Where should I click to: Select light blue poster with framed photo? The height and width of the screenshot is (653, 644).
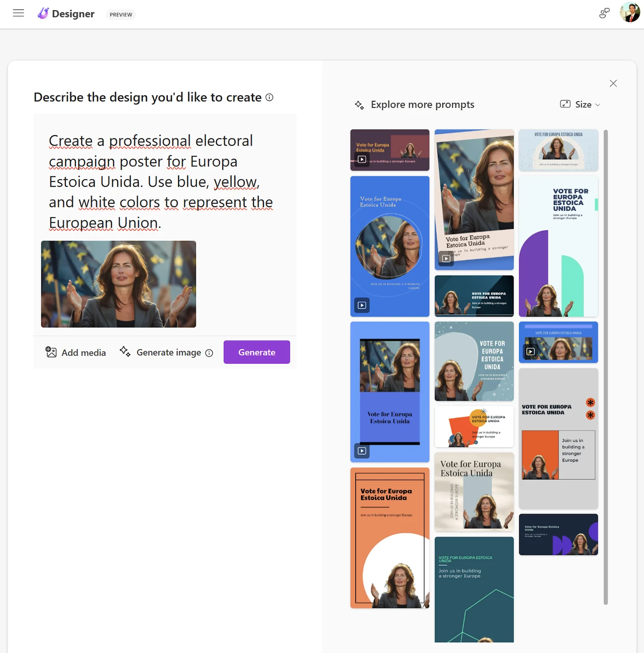point(390,392)
